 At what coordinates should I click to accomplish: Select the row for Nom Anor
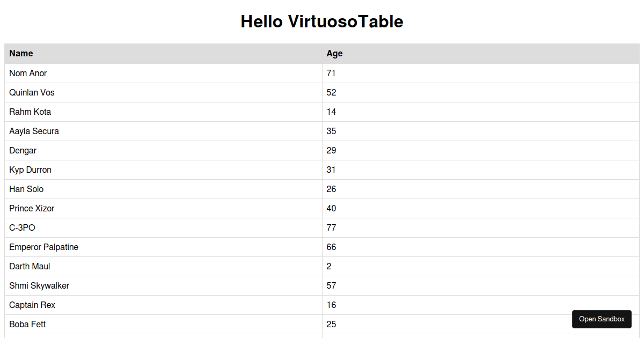point(28,73)
